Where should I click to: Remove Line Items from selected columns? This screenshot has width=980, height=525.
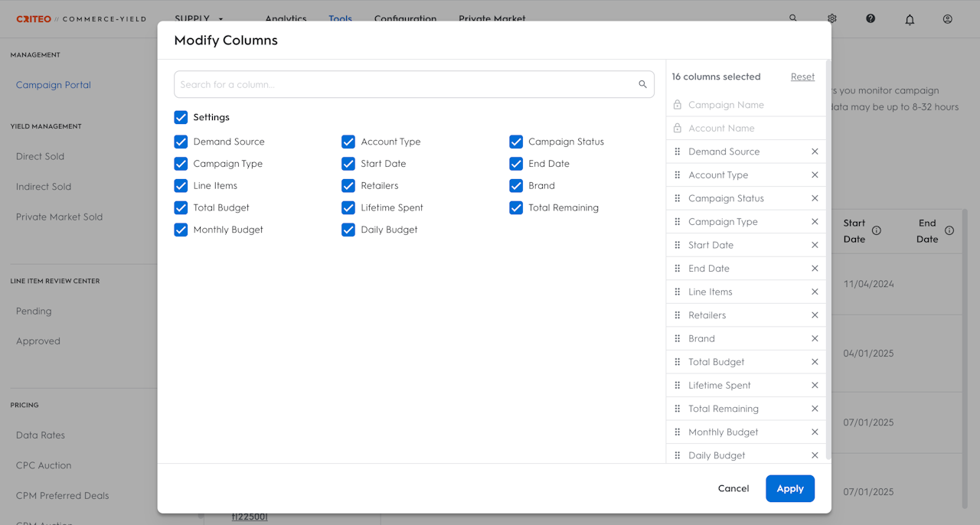point(815,292)
